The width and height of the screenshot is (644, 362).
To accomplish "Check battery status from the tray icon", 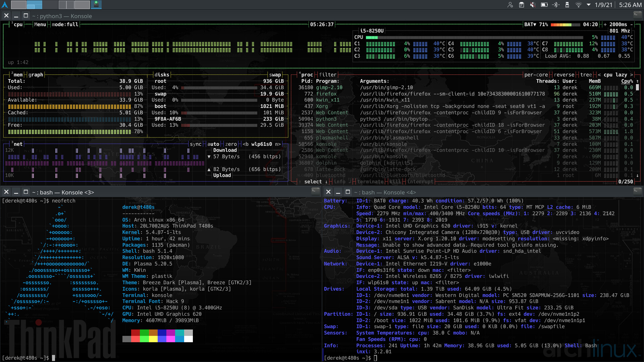I will (x=544, y=5).
